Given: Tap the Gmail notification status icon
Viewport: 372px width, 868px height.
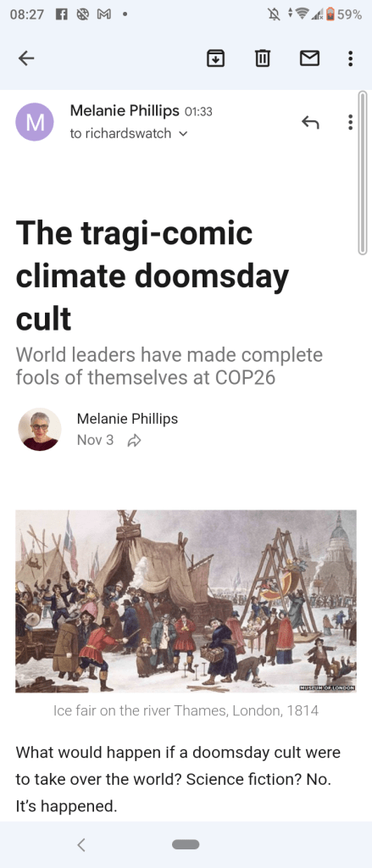Looking at the screenshot, I should click(103, 15).
